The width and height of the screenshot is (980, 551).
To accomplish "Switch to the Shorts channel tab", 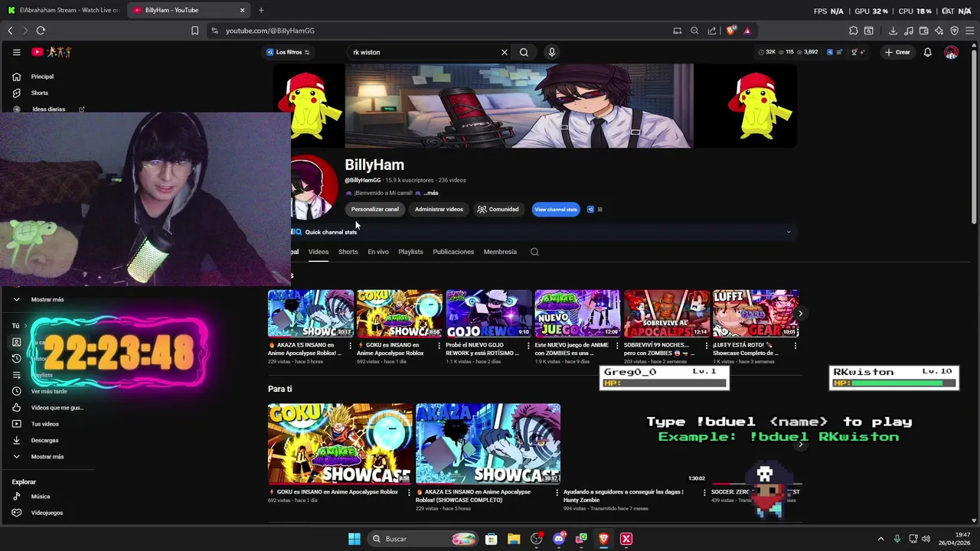I will click(348, 252).
